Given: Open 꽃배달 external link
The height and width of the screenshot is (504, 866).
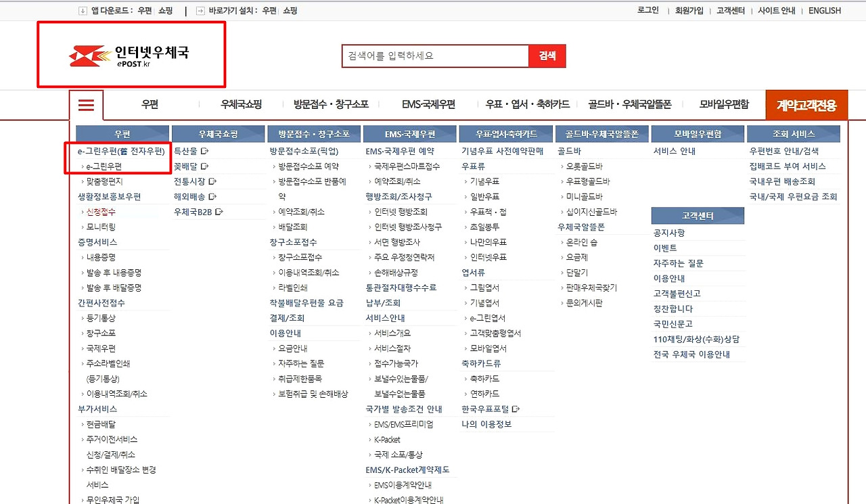Looking at the screenshot, I should point(191,166).
